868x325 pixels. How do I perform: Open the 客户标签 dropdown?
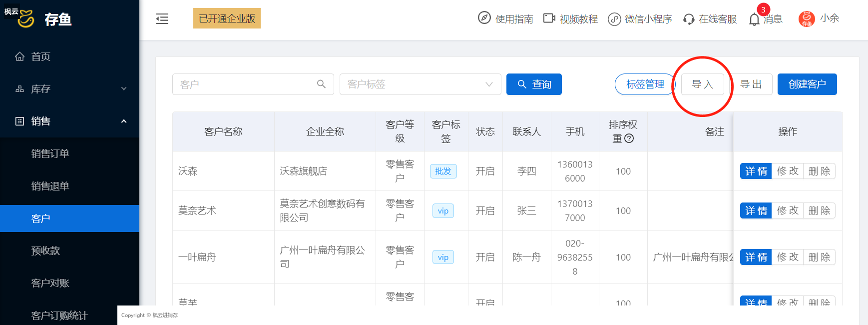pyautogui.click(x=420, y=84)
